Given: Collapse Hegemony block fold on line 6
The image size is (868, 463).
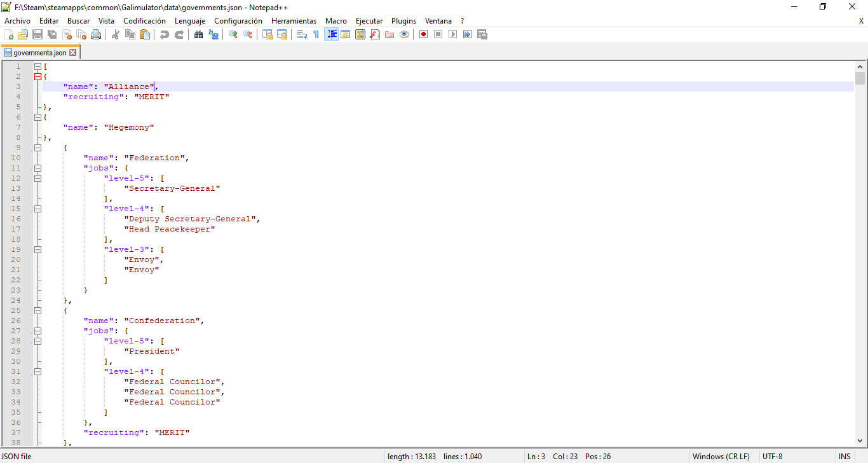Looking at the screenshot, I should (37, 117).
